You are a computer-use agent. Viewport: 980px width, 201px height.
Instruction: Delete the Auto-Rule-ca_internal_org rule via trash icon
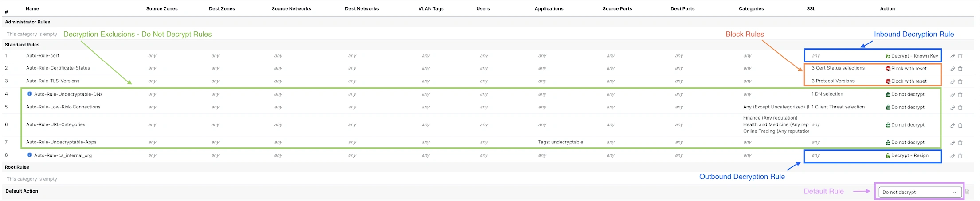pyautogui.click(x=960, y=156)
